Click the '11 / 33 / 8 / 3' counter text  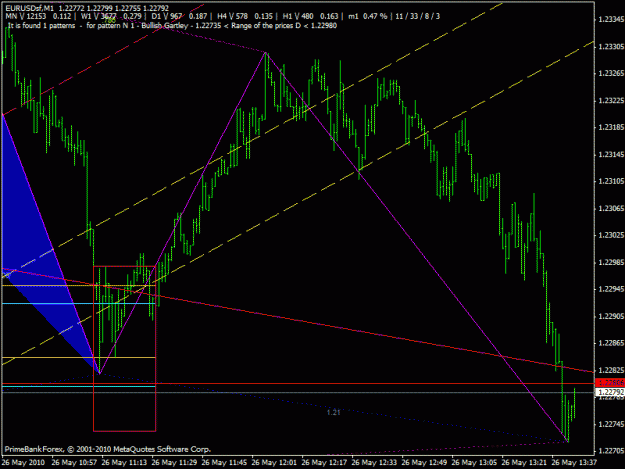coord(418,16)
